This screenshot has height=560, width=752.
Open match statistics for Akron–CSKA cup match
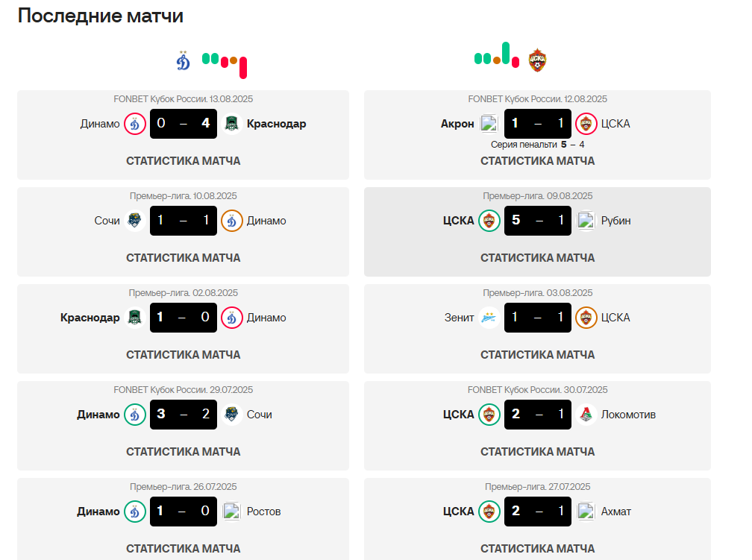(537, 161)
